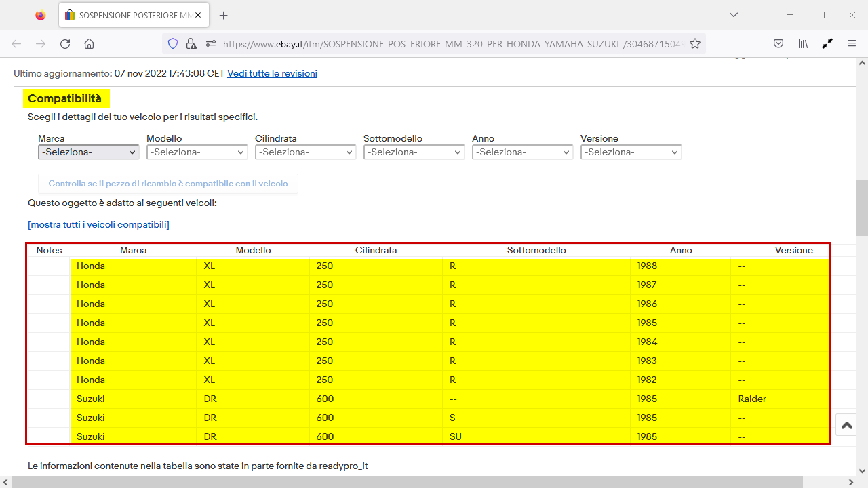Click the S sottomodello cell for Suzuki
Viewport: 868px width, 488px height.
point(452,418)
